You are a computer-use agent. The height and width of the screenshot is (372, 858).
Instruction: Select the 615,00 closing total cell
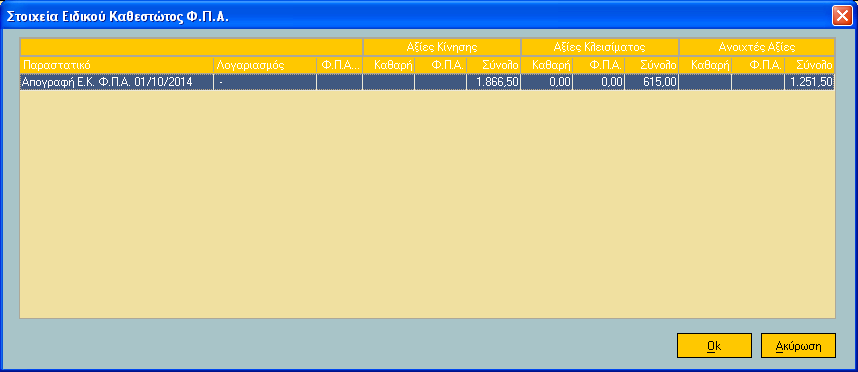coord(652,83)
